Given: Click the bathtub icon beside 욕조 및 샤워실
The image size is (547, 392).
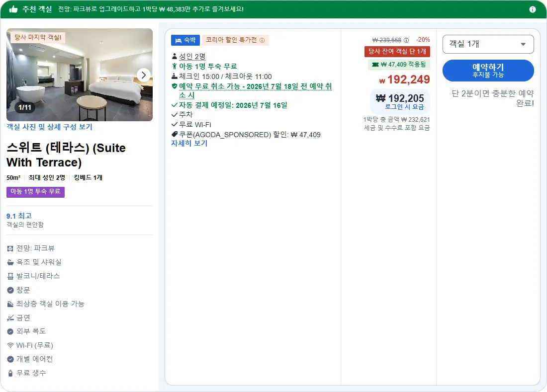Looking at the screenshot, I should point(10,262).
